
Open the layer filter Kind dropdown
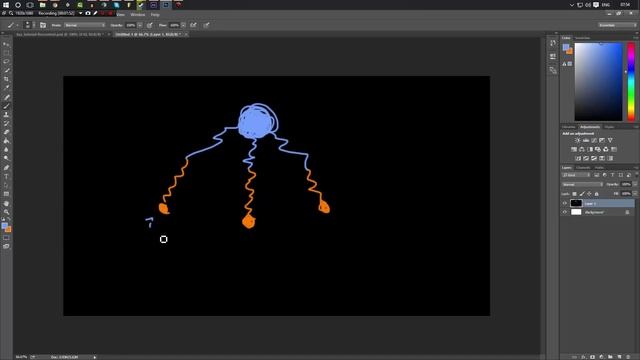(576, 175)
